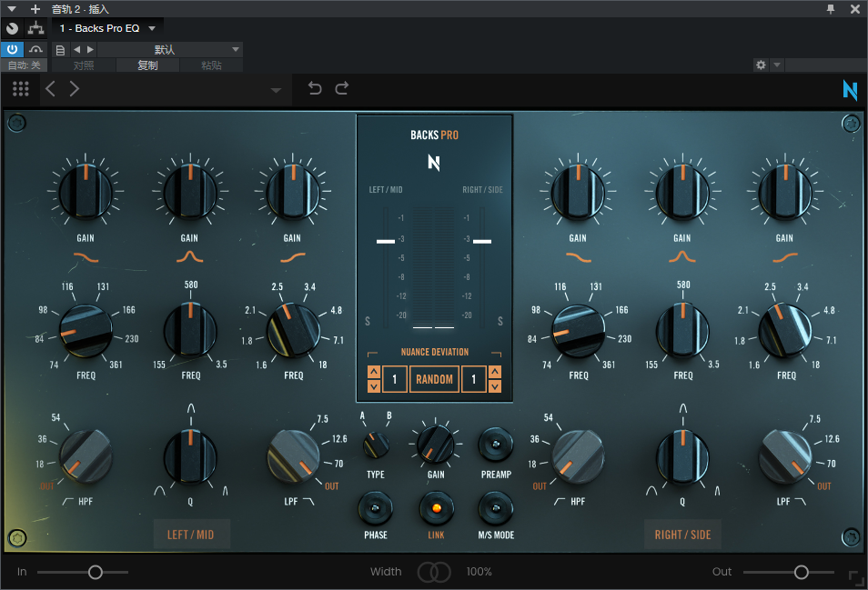
Task: Decrease right nuance deviation value down arrow
Action: tap(495, 386)
